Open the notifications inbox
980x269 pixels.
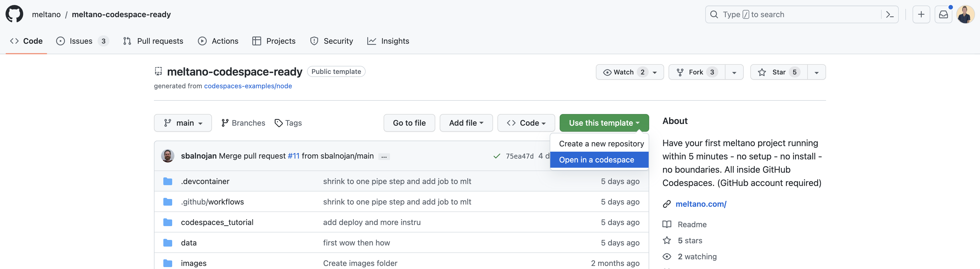point(944,14)
